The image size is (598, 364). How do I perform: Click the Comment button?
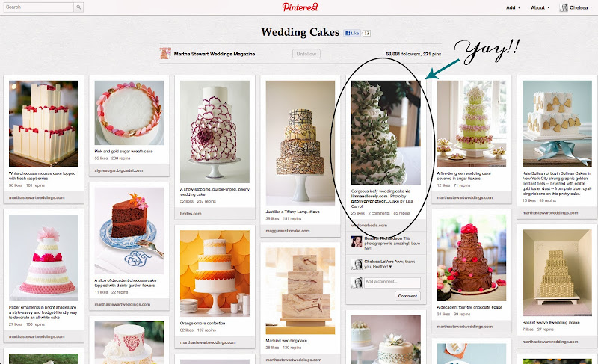[407, 296]
